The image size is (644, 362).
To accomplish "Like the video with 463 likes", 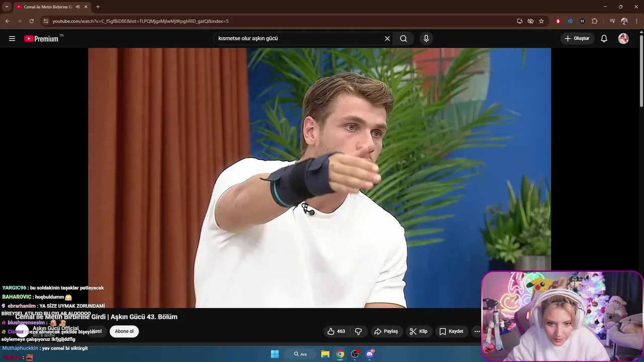I will (x=336, y=331).
